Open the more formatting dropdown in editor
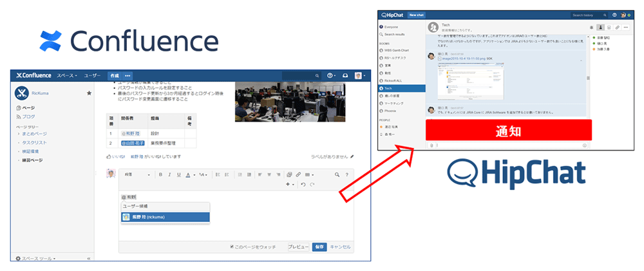The height and width of the screenshot is (271, 644). (x=204, y=174)
